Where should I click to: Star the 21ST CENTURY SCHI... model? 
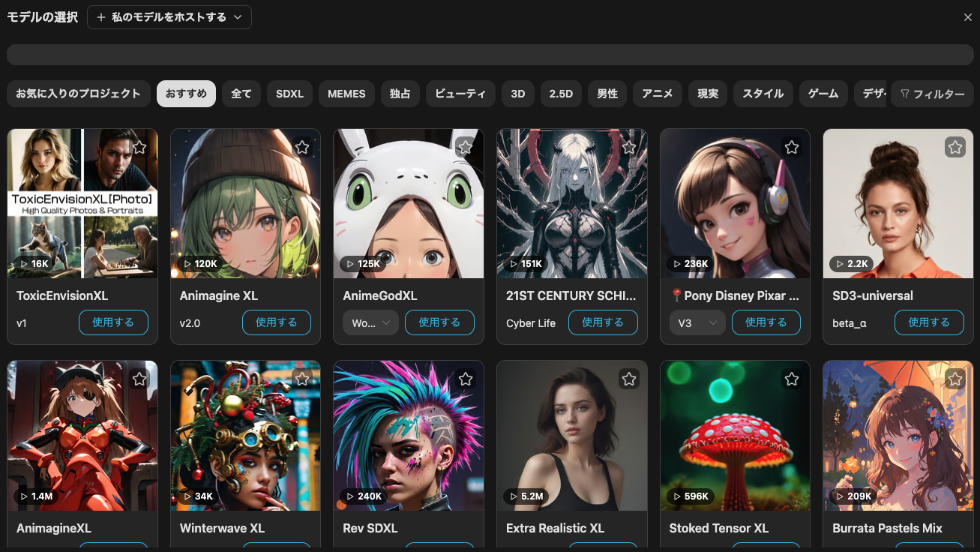pos(629,147)
